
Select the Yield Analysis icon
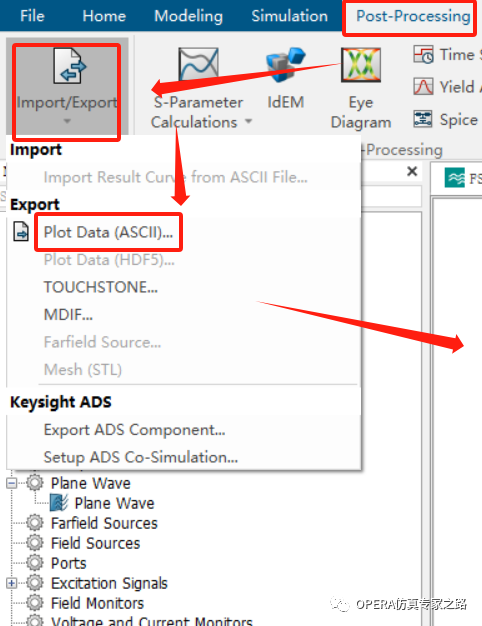423,87
